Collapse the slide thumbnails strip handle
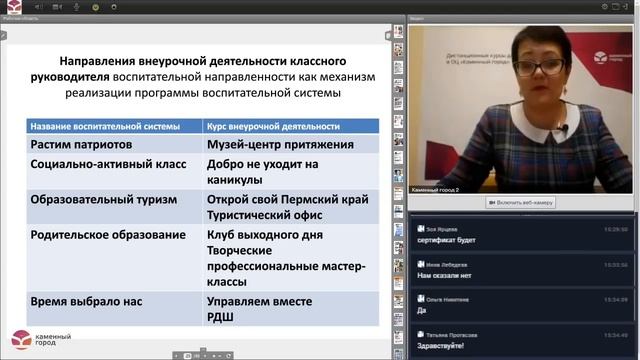 (388, 36)
